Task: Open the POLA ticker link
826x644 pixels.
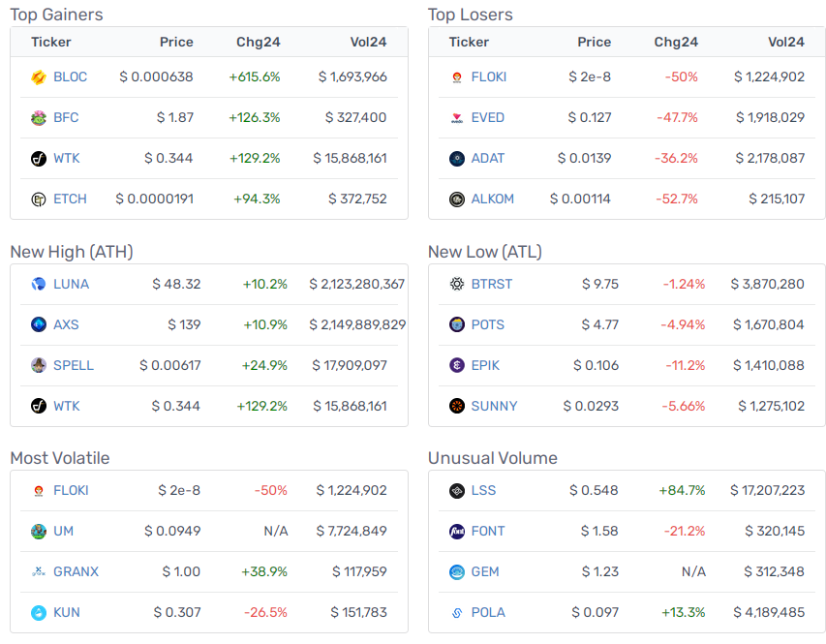Action: 488,612
